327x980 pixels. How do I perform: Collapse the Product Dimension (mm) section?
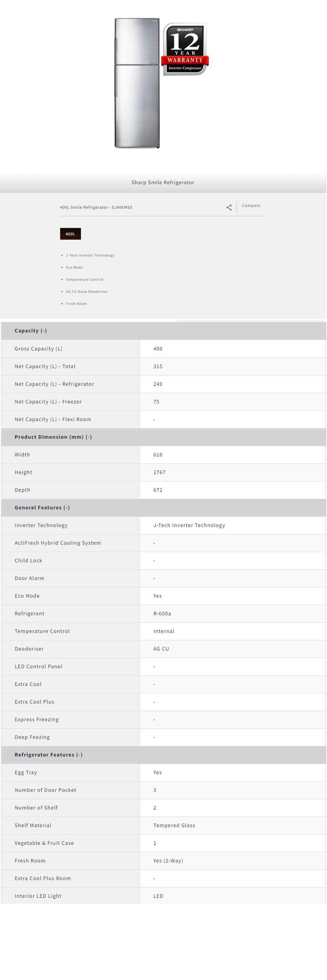point(53,437)
